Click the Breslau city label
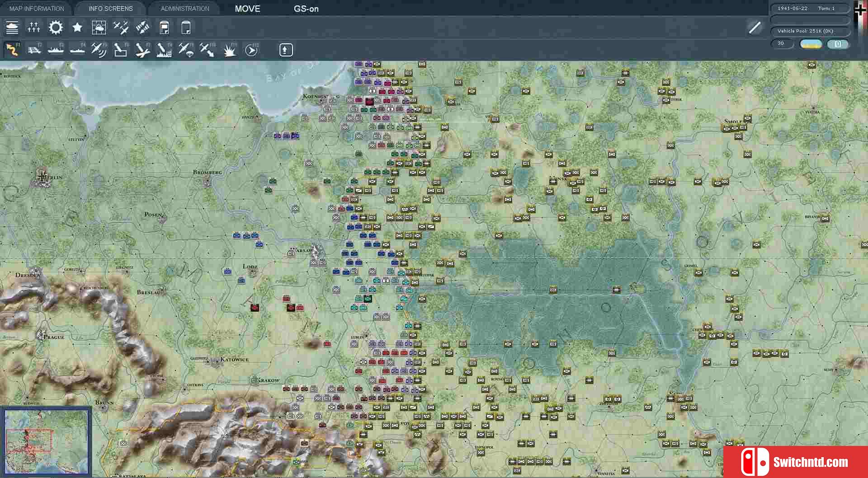 [149, 292]
